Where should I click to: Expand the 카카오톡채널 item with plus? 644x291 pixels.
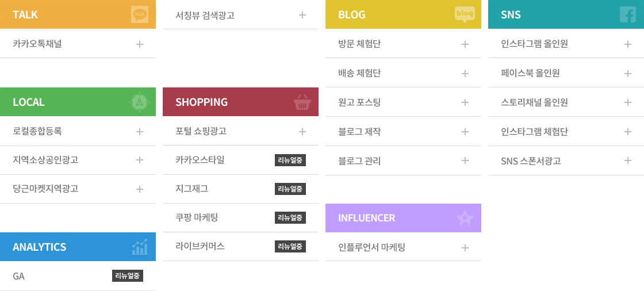pos(140,44)
